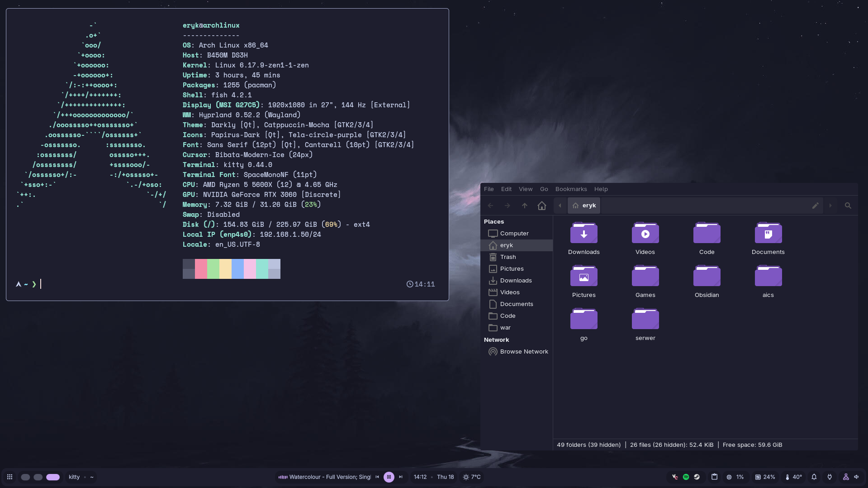Select Computer in the Places sidebar
This screenshot has height=488, width=868.
pyautogui.click(x=517, y=234)
